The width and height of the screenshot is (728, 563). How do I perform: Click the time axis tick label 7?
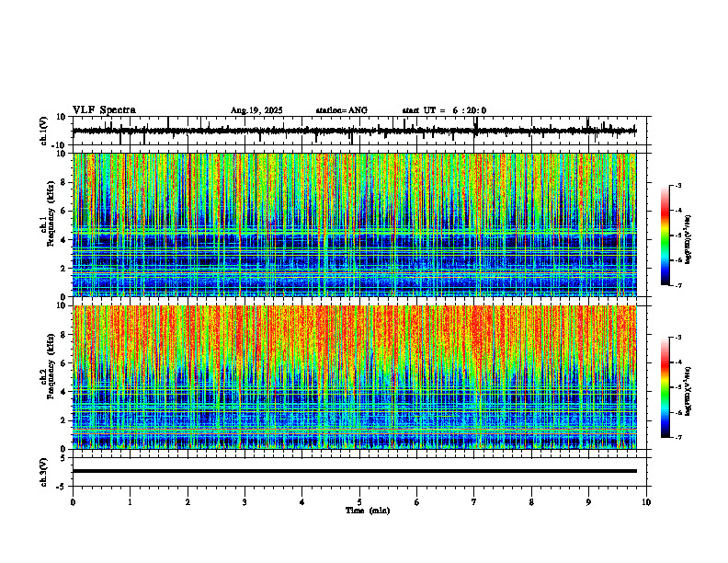click(474, 502)
